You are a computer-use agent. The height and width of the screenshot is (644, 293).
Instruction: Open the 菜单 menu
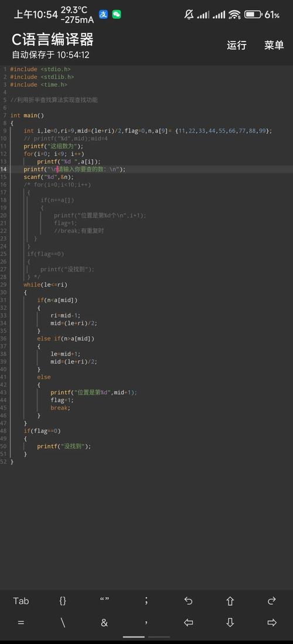[x=274, y=45]
